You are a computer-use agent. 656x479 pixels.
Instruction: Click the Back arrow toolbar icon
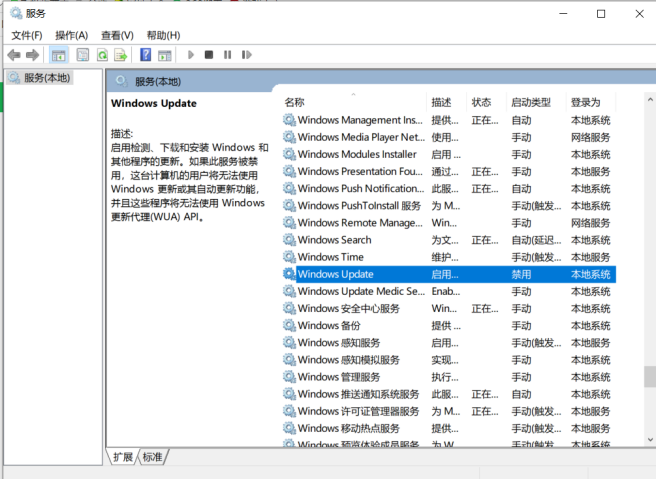[x=14, y=55]
